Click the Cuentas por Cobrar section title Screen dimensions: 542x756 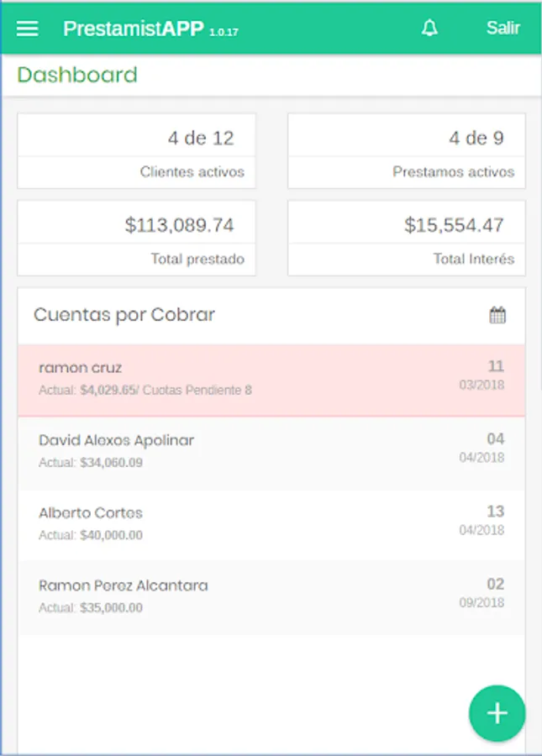coord(124,315)
